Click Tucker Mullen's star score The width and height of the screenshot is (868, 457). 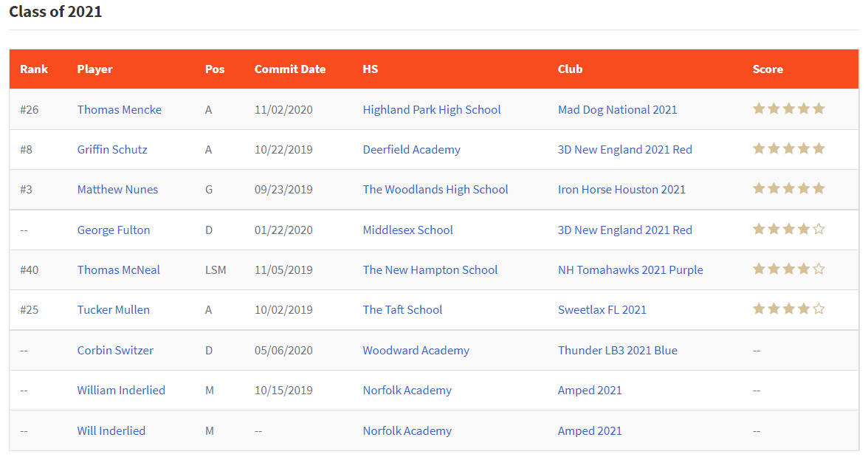(x=788, y=309)
